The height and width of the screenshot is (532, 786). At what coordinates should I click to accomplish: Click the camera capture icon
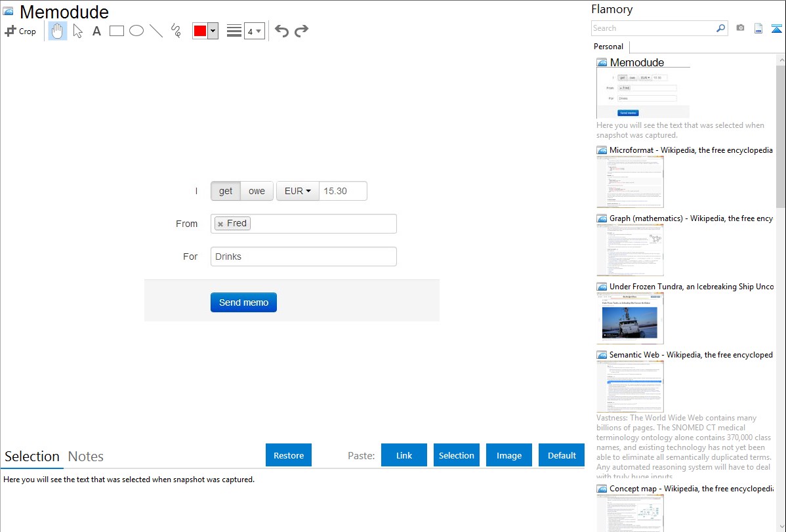click(740, 28)
